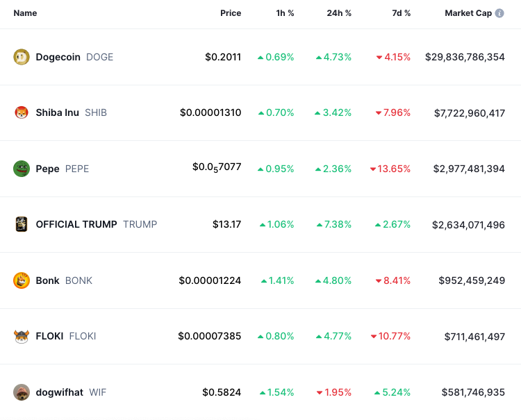The width and height of the screenshot is (521, 420).
Task: Click the Shiba Inu coin logo
Action: tap(22, 112)
